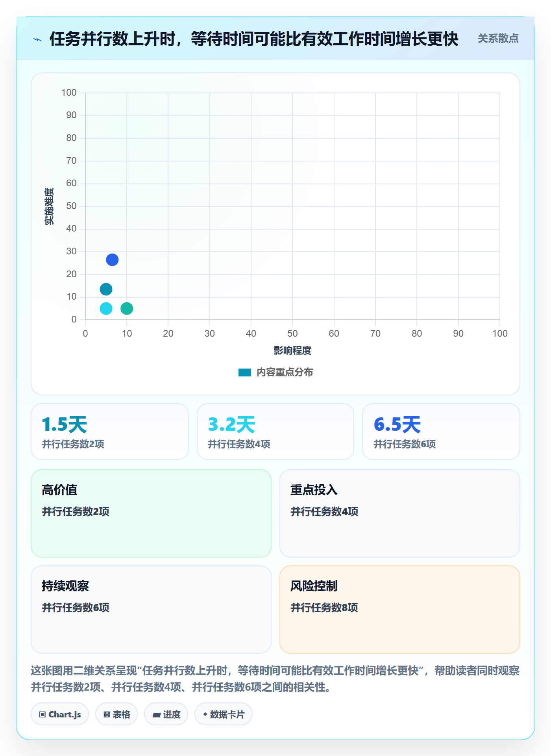This screenshot has height=756, width=551.
Task: Click the Chart.js tag
Action: point(60,714)
